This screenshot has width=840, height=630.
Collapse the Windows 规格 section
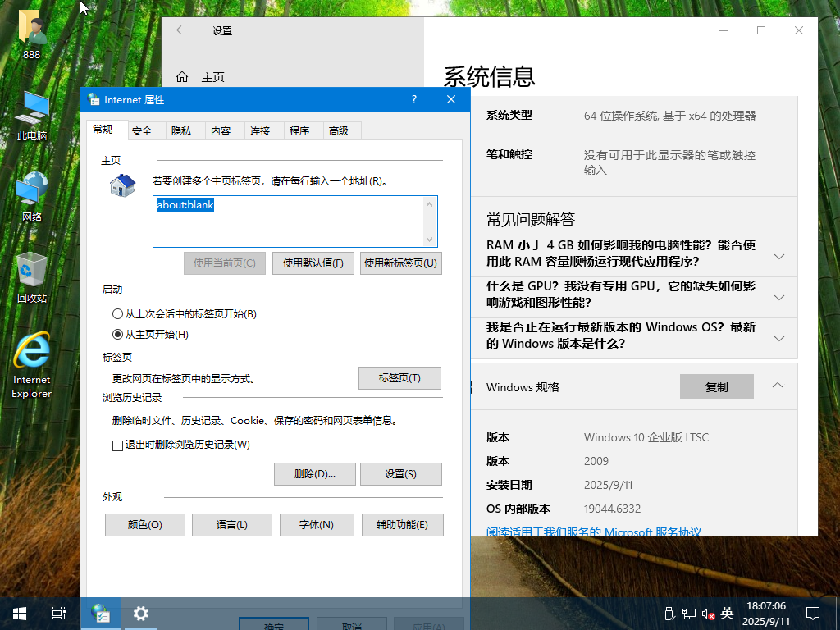pyautogui.click(x=778, y=386)
